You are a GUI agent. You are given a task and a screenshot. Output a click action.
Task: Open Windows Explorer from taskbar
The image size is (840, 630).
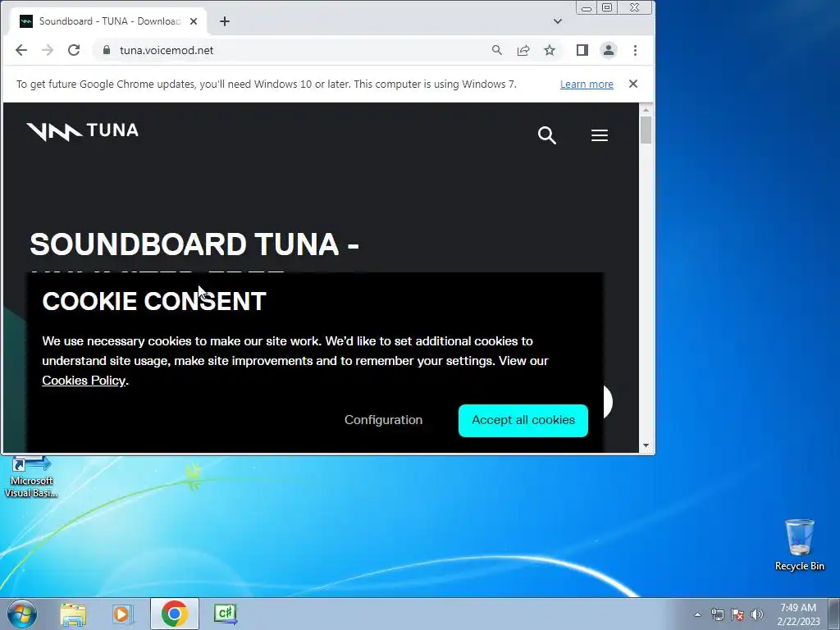73,614
